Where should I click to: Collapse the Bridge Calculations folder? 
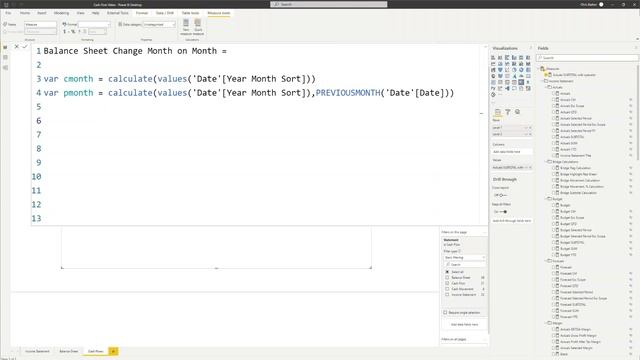pos(546,162)
